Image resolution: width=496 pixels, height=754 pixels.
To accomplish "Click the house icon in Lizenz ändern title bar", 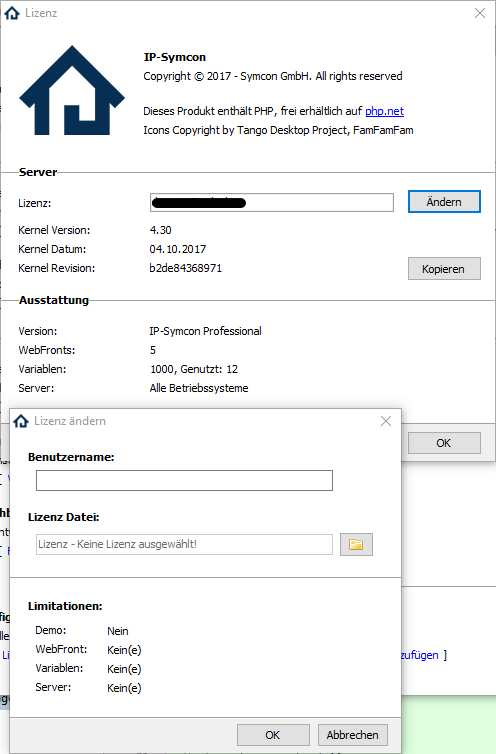I will pos(21,421).
